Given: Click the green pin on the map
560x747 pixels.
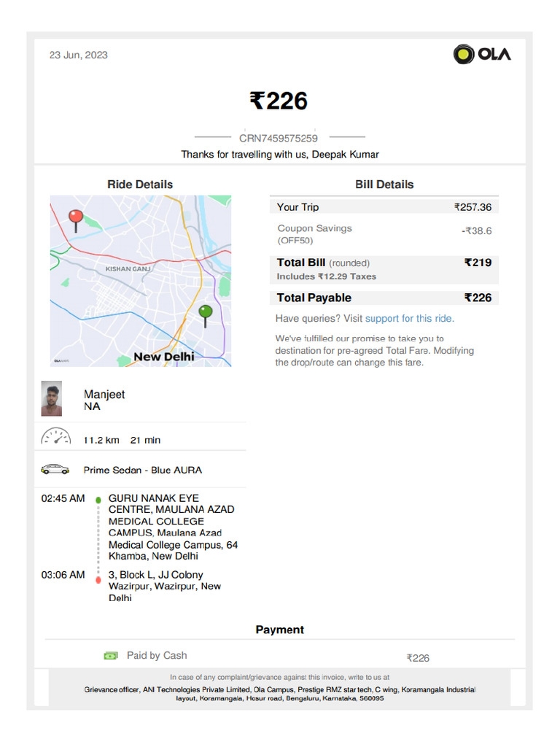Looking at the screenshot, I should 206,312.
